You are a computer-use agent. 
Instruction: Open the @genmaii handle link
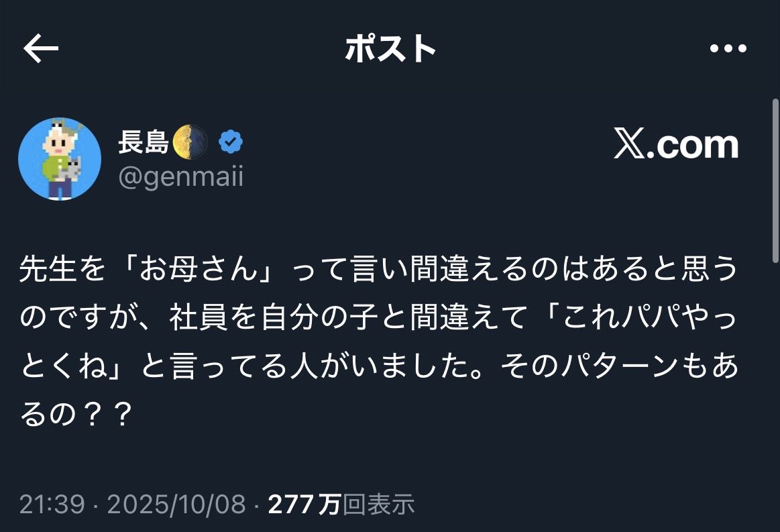[181, 176]
